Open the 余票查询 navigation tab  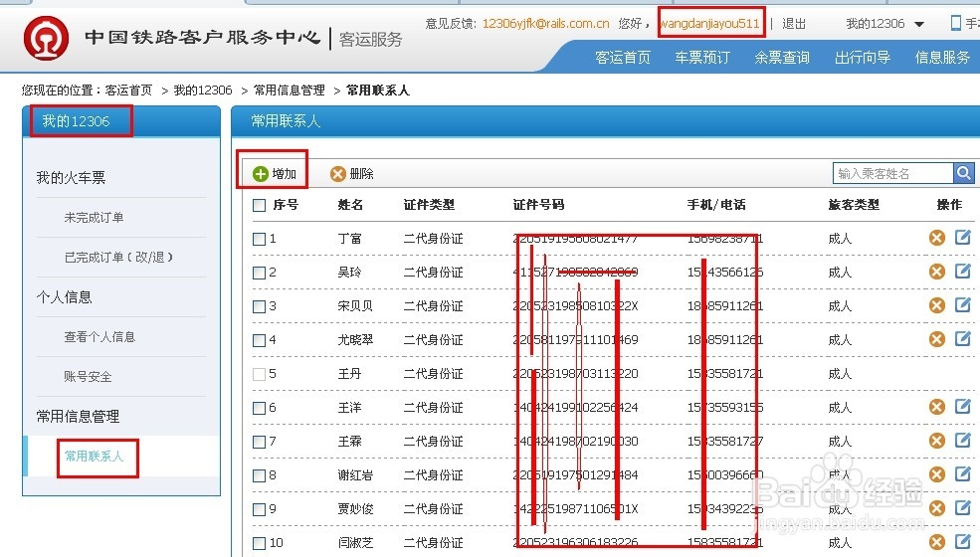782,58
